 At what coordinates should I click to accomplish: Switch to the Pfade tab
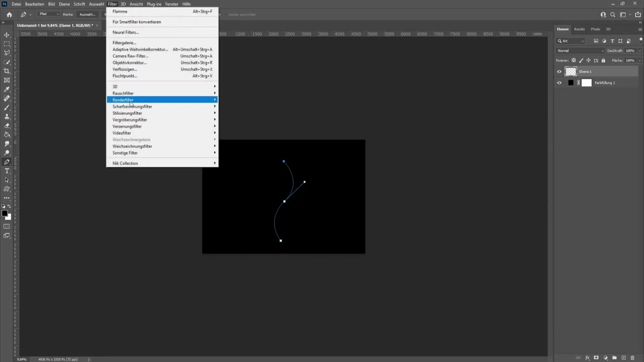[595, 29]
